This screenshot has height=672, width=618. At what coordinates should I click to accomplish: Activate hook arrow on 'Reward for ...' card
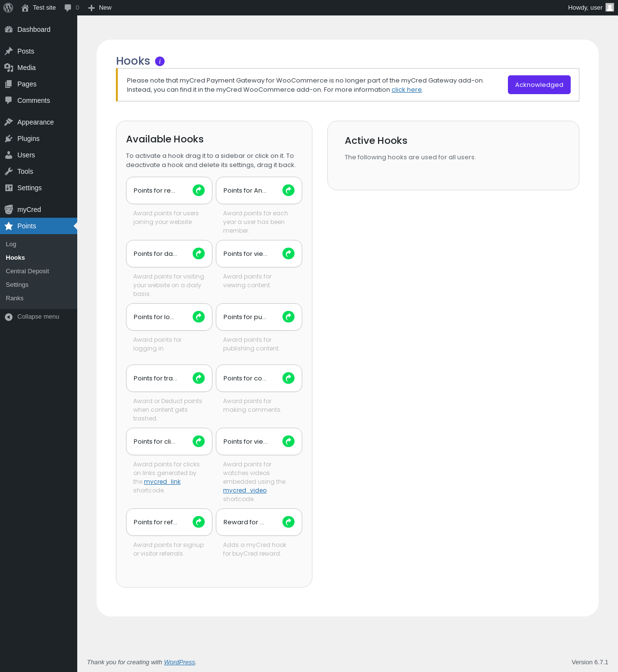click(x=288, y=522)
